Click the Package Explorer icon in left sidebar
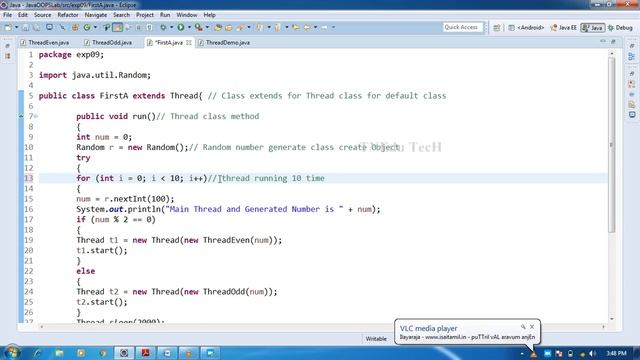 click(7, 56)
